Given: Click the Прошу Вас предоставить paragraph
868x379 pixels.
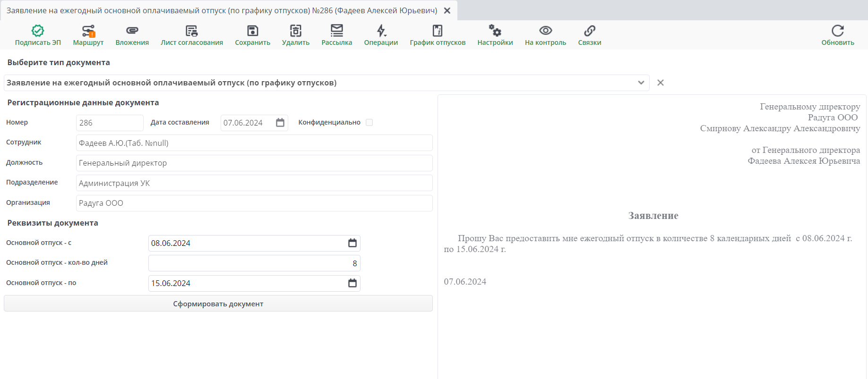Looking at the screenshot, I should pos(648,244).
